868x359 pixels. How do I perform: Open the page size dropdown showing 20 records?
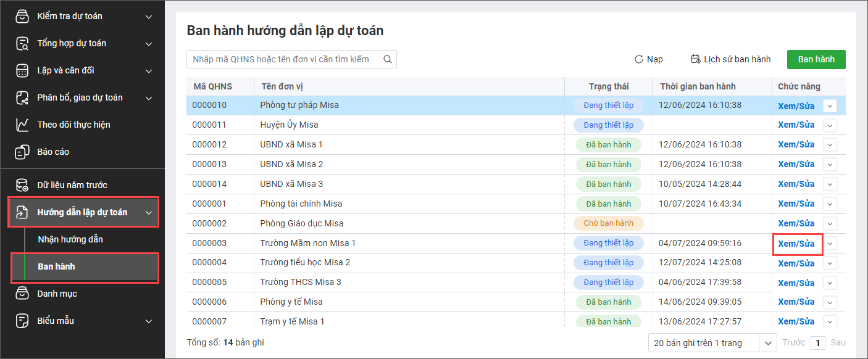(768, 342)
